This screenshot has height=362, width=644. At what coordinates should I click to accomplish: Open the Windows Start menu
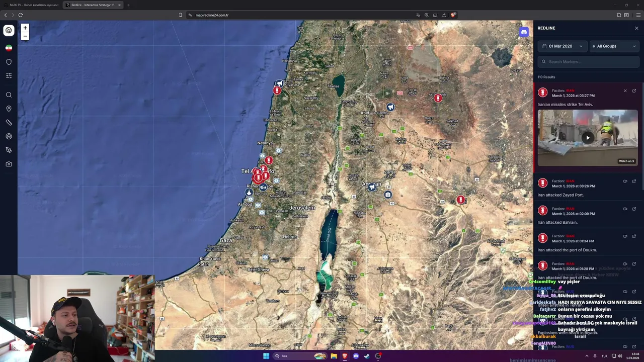coord(266,356)
